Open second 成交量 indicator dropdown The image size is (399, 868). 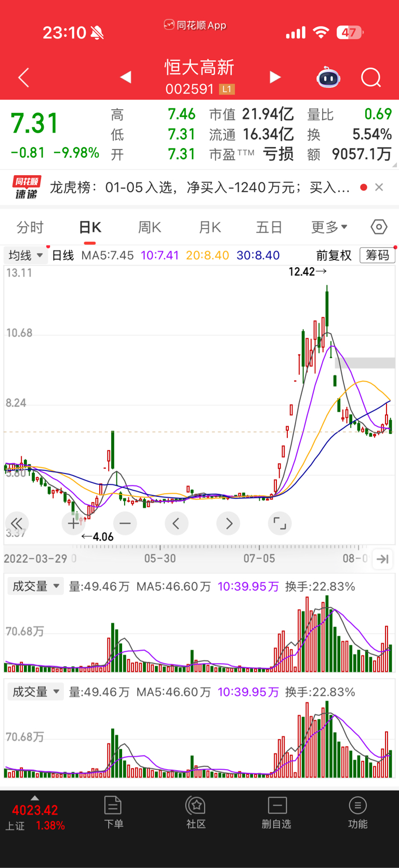(x=35, y=692)
